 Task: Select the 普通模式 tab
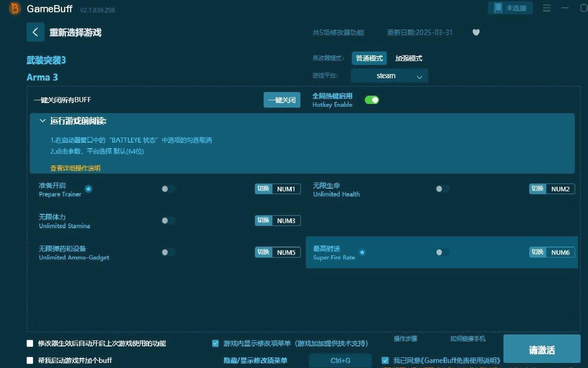tap(369, 58)
